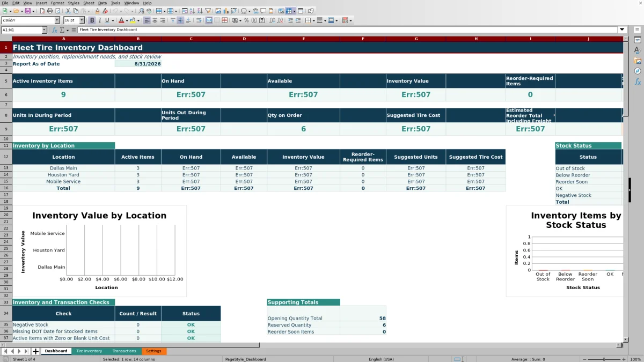Open Find and Replace icon

(x=141, y=11)
